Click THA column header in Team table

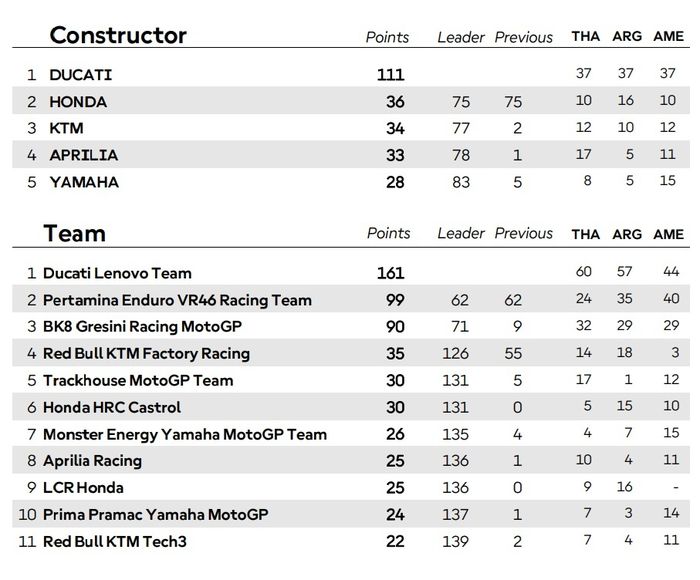pyautogui.click(x=586, y=235)
